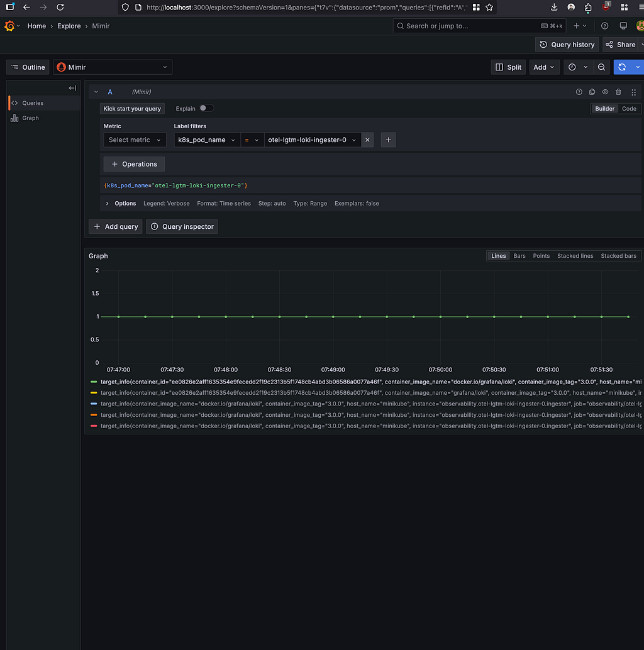Select the Graph item in the outline
Viewport: 644px width, 650px height.
pos(30,118)
